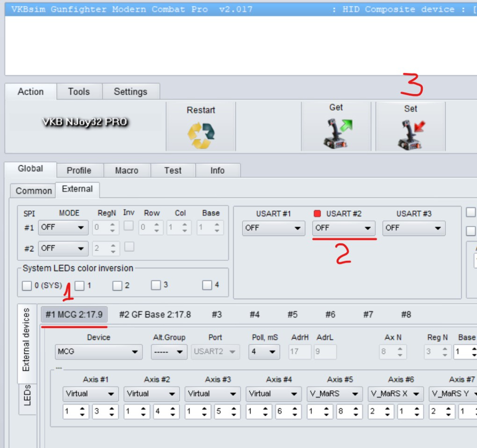Open the Poll, mS value dropdown
Image resolution: width=477 pixels, height=448 pixels.
(x=264, y=352)
